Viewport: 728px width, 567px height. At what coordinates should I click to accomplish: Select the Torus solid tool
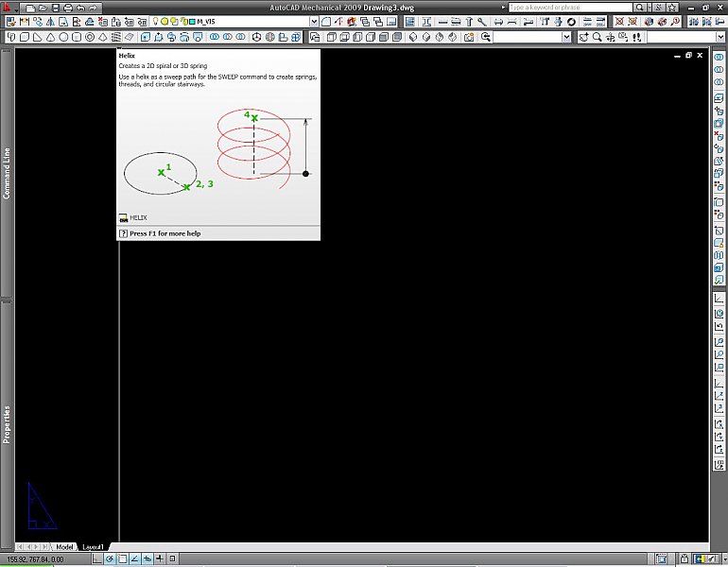coord(90,37)
